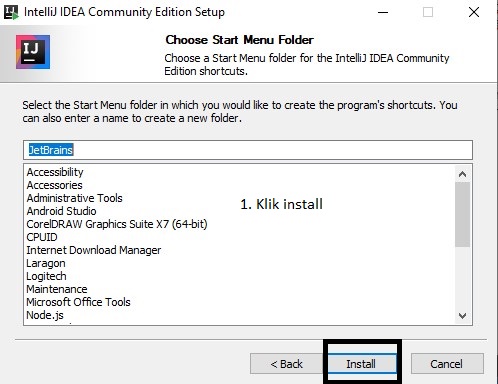
Task: Select Android Studio folder
Action: 61,211
